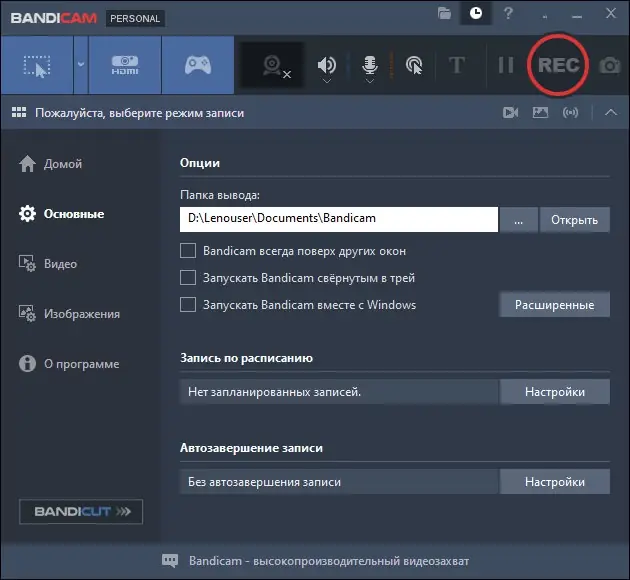
Task: Click the Без автозавершения записи text
Action: click(264, 482)
